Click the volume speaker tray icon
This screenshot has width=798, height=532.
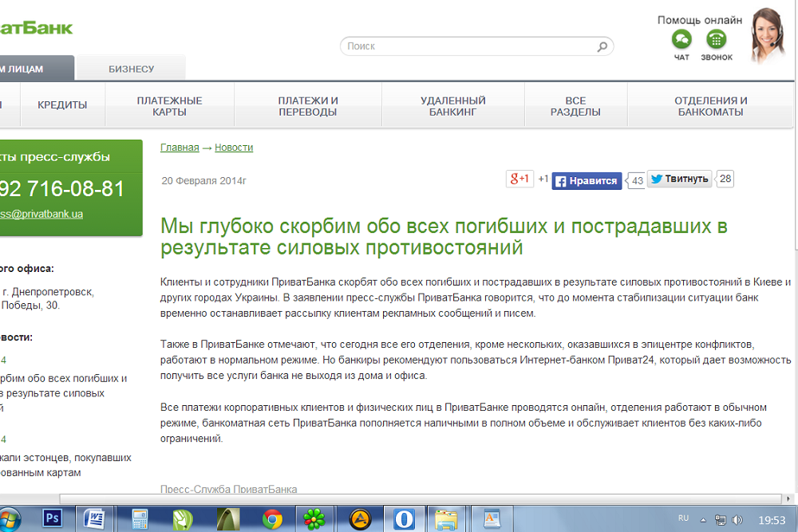click(737, 520)
